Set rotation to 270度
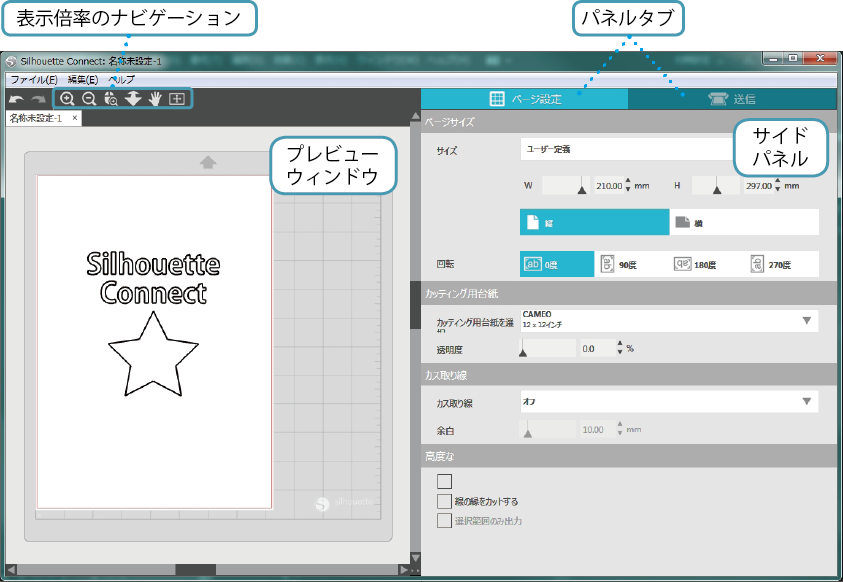Image resolution: width=843 pixels, height=582 pixels. point(781,264)
